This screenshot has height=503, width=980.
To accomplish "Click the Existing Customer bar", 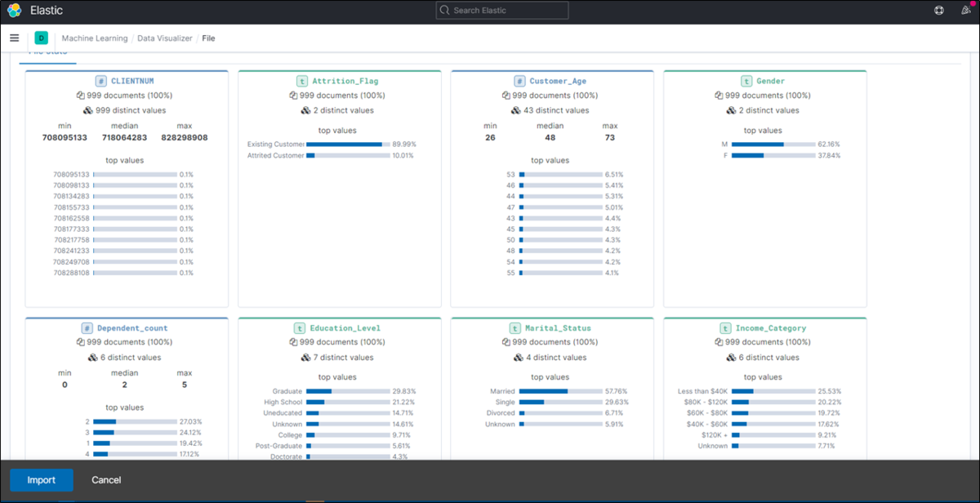I will [348, 145].
